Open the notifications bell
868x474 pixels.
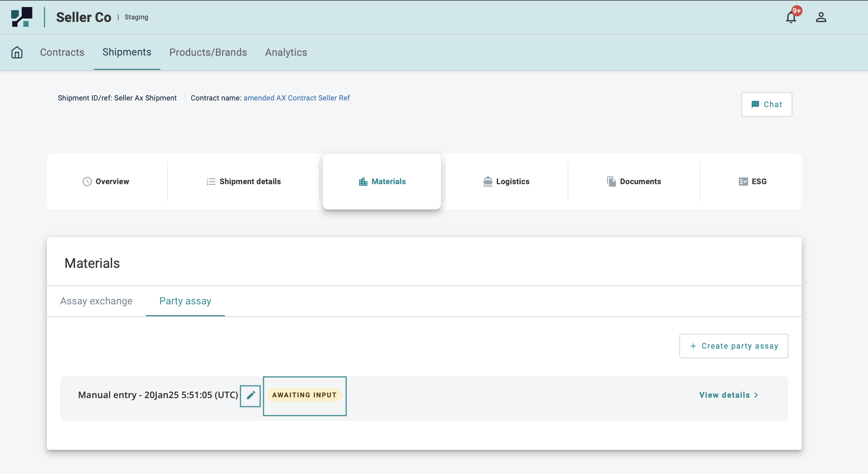coord(791,17)
